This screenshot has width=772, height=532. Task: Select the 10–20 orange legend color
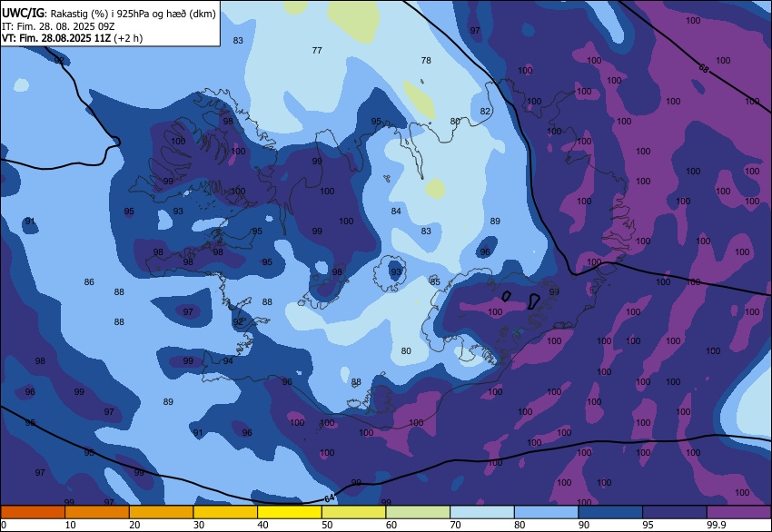[x=97, y=512]
